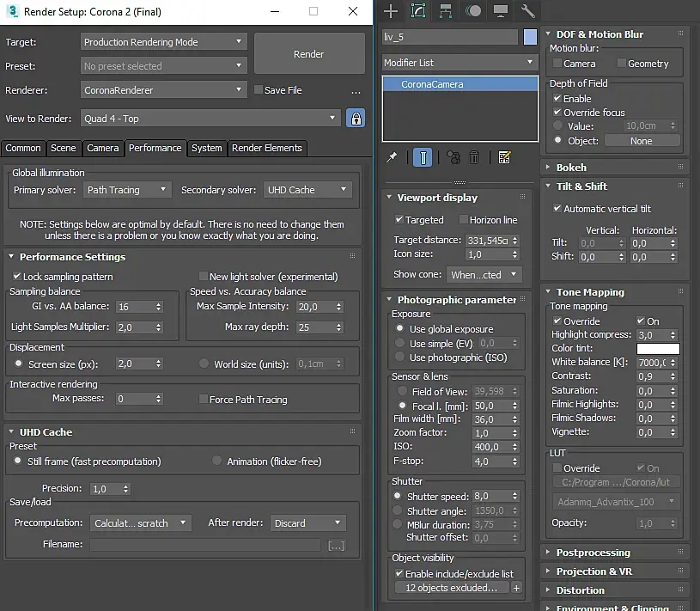Open the Hierarchy panel tab

pos(446,11)
